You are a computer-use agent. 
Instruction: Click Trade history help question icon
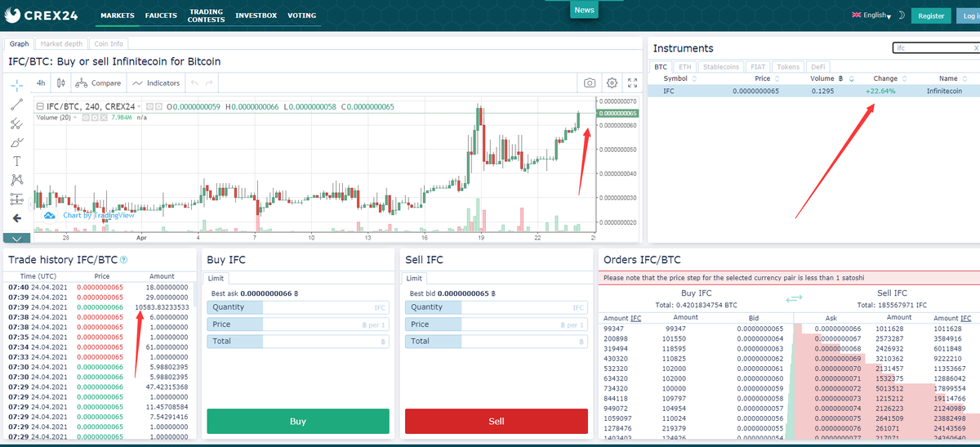(124, 260)
